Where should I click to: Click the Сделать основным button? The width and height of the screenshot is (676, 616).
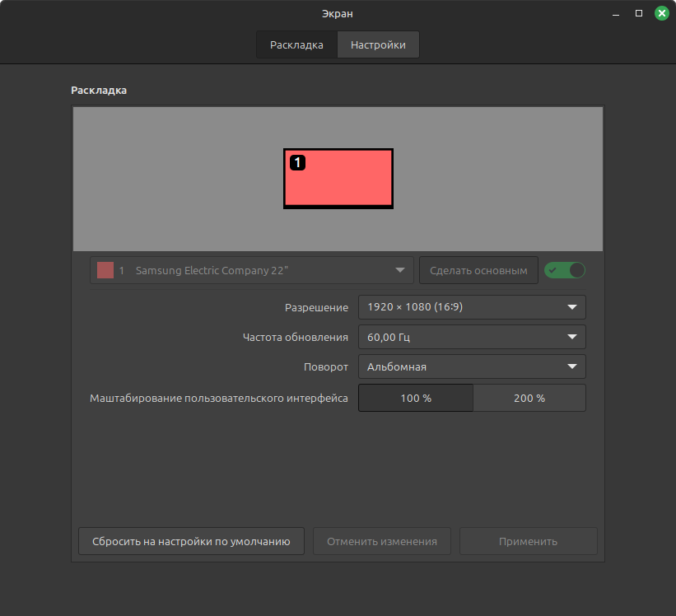(478, 270)
